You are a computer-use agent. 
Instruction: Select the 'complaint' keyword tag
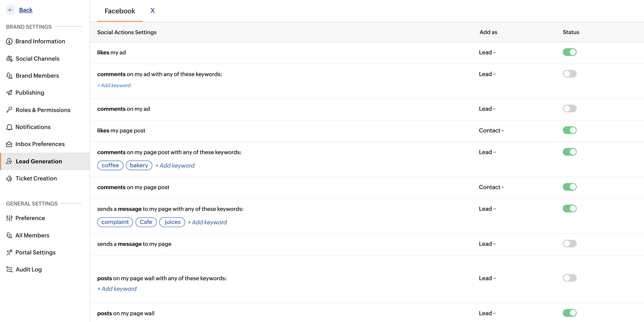pyautogui.click(x=115, y=222)
